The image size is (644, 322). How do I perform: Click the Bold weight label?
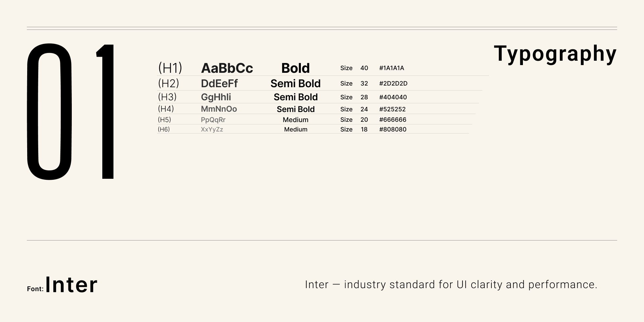296,68
